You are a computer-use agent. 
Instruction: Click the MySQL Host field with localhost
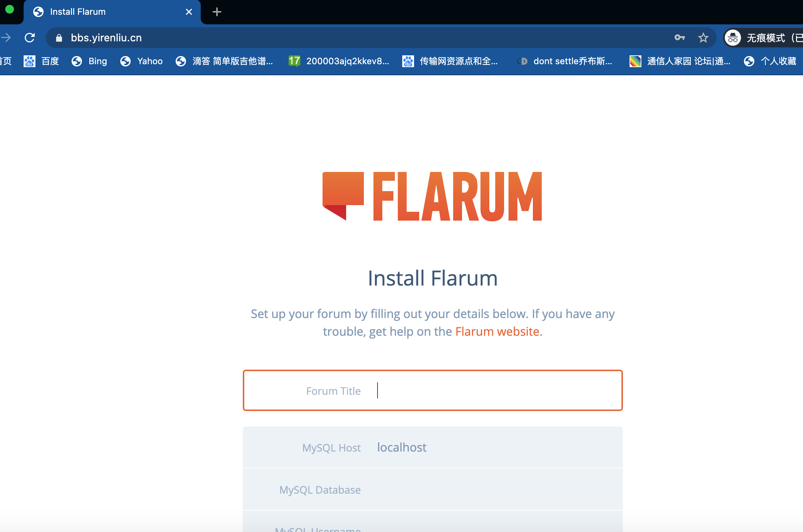(x=432, y=447)
